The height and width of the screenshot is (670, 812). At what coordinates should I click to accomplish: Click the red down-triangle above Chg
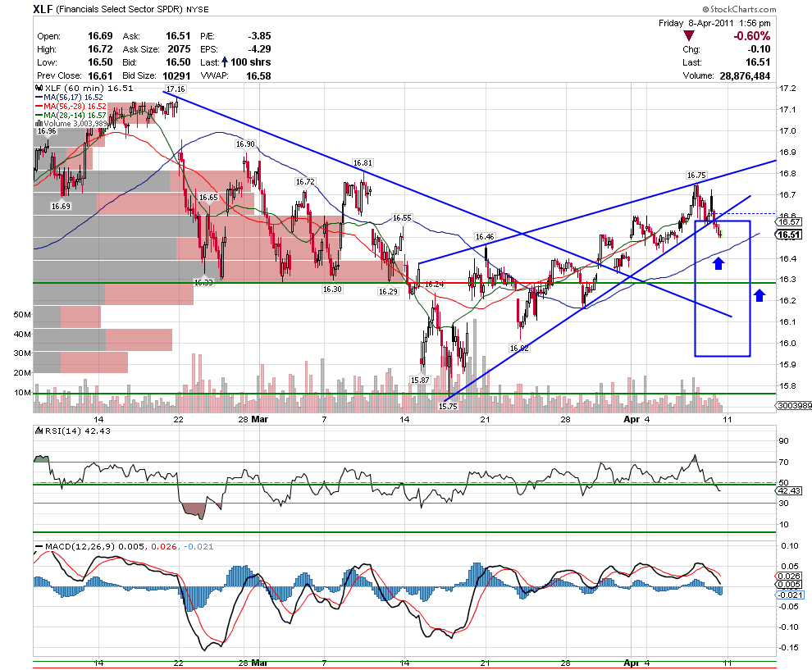[x=689, y=36]
